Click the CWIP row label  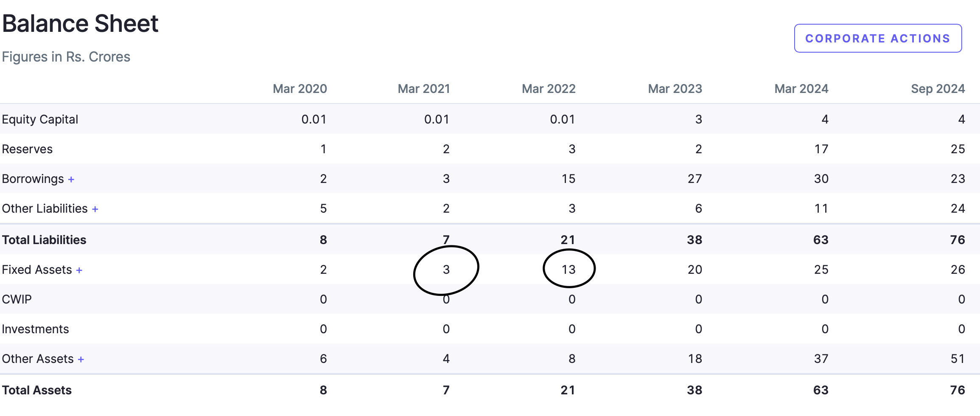coord(17,299)
